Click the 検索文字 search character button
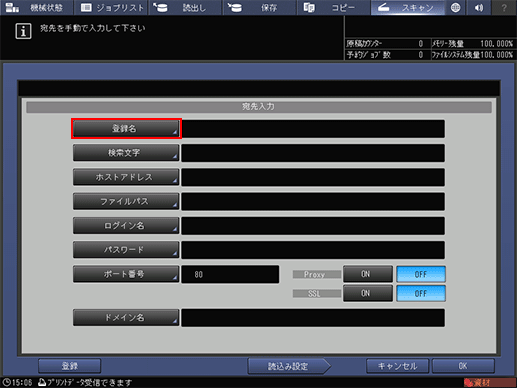 [126, 153]
